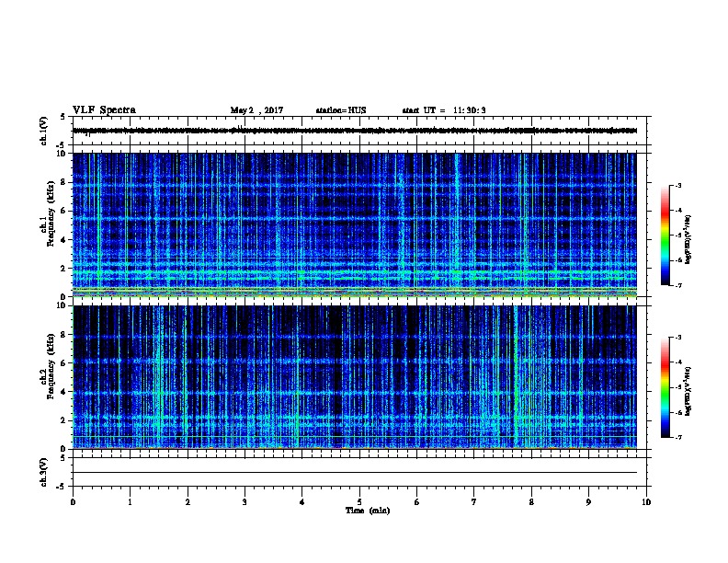728x563 pixels.
Task: Click the time axis tick label 1
Action: tap(130, 502)
